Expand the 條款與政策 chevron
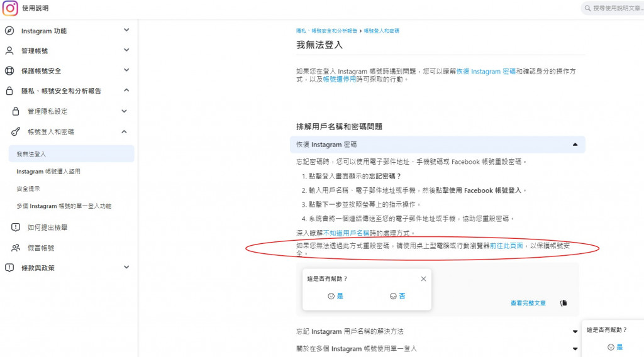The image size is (644, 357). pyautogui.click(x=126, y=267)
